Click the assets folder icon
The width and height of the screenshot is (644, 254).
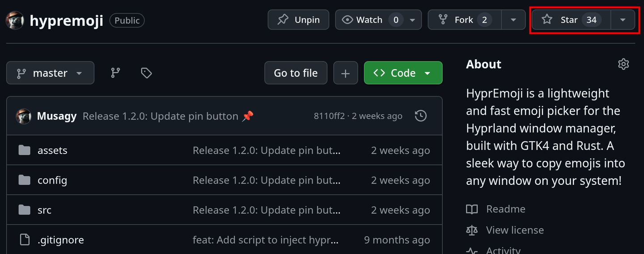[25, 150]
